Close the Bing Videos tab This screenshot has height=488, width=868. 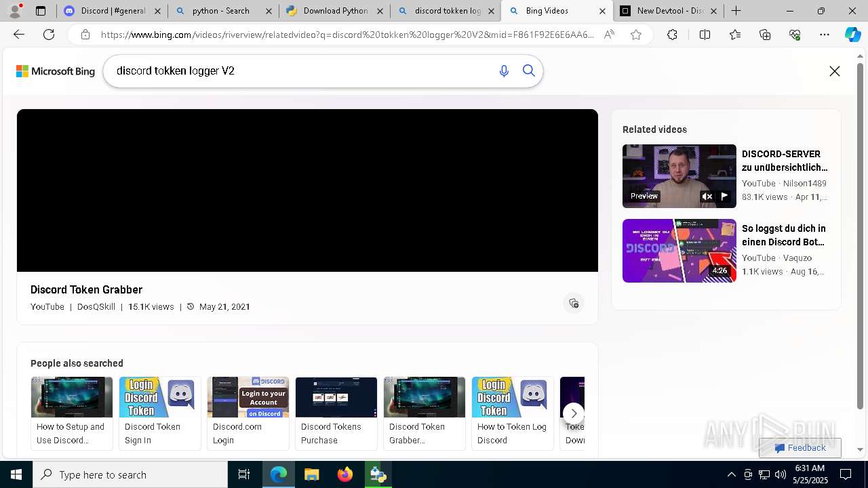tap(602, 11)
